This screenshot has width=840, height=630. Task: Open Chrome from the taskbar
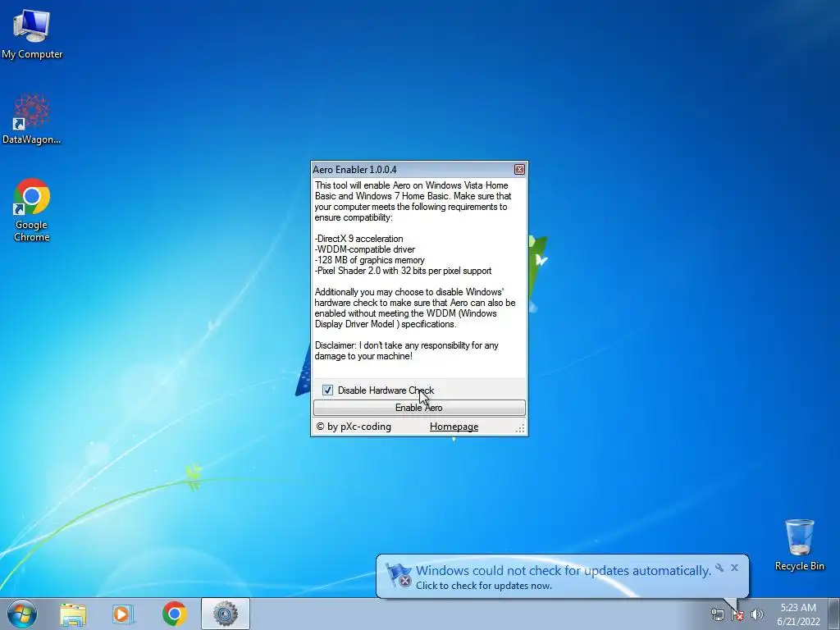pos(174,614)
